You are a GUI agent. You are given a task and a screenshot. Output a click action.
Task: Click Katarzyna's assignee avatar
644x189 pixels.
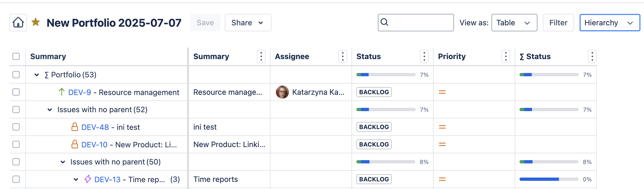[x=282, y=92]
